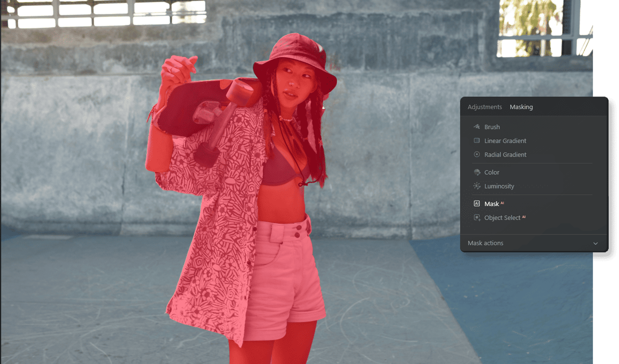Click the Luminosity mask icon
Viewport: 619px width, 364px height.
click(x=477, y=186)
